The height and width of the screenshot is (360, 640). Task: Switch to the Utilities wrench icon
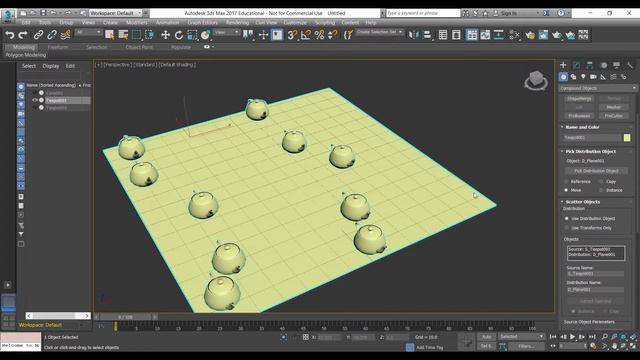click(630, 65)
